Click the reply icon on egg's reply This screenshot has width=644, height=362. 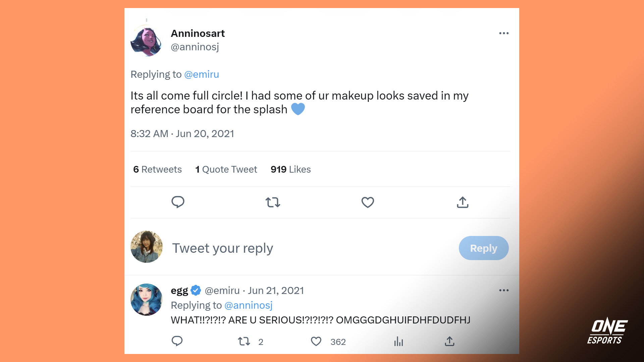(x=177, y=341)
